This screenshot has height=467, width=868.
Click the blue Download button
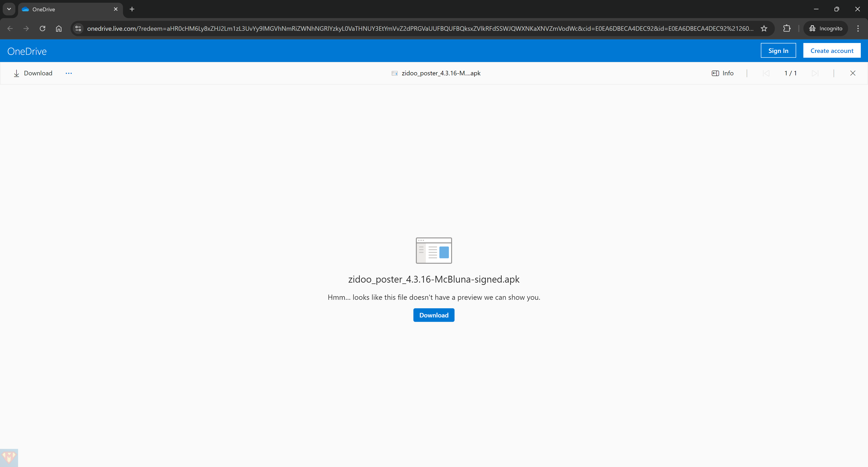434,315
